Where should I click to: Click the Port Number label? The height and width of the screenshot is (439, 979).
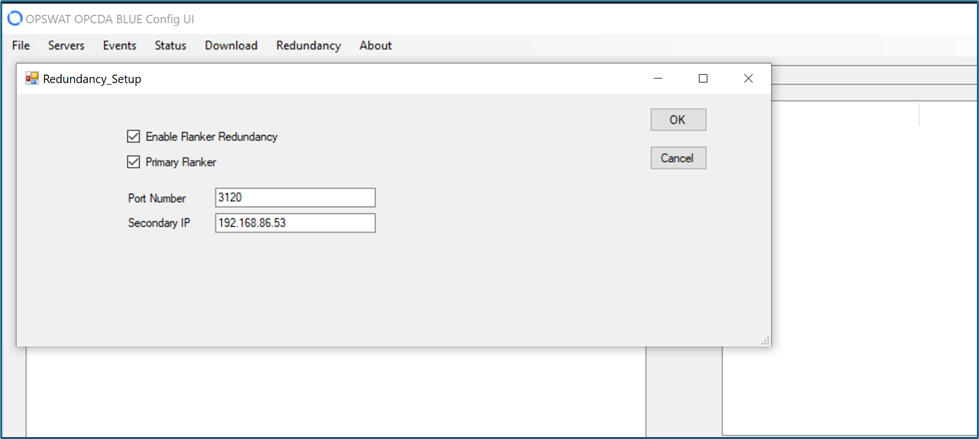(x=157, y=199)
